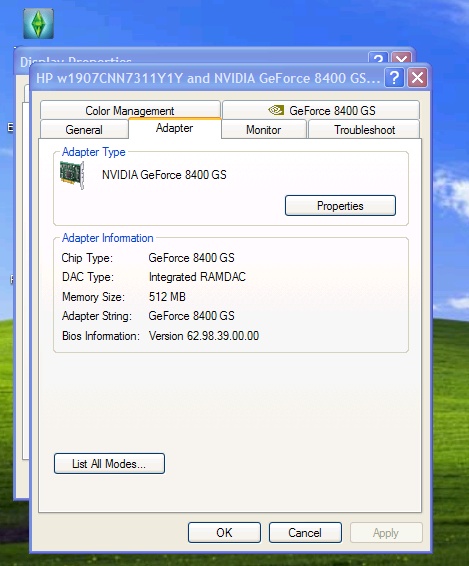Viewport: 469px width, 566px height.
Task: Open the GeForce 8400 GS tab
Action: pos(321,110)
